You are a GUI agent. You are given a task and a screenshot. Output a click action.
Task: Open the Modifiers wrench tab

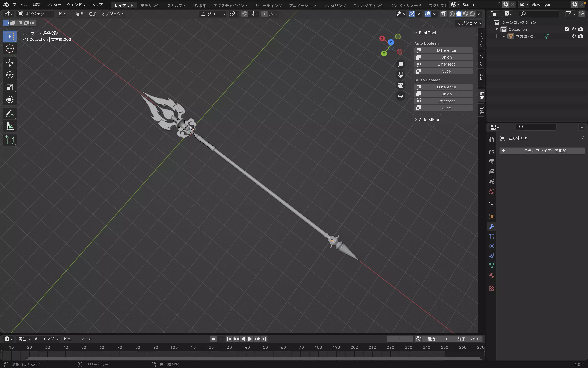tap(492, 226)
